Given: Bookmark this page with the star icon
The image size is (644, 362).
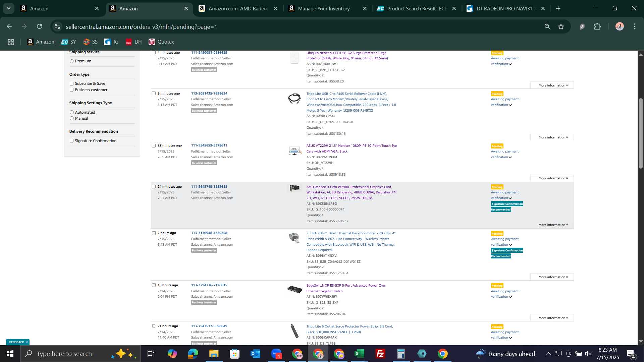Looking at the screenshot, I should 561,26.
